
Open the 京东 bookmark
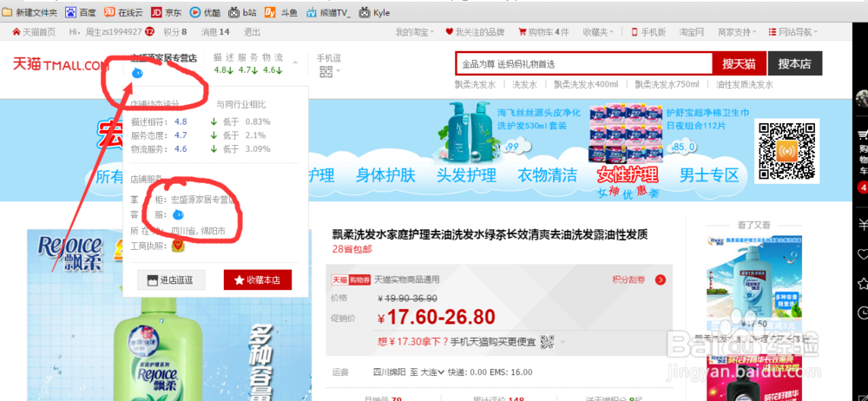click(x=166, y=12)
